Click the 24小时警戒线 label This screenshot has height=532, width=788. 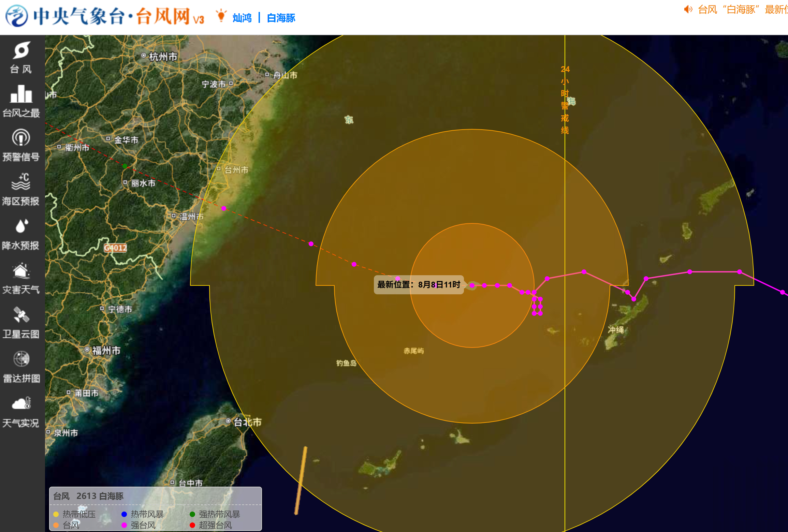565,100
